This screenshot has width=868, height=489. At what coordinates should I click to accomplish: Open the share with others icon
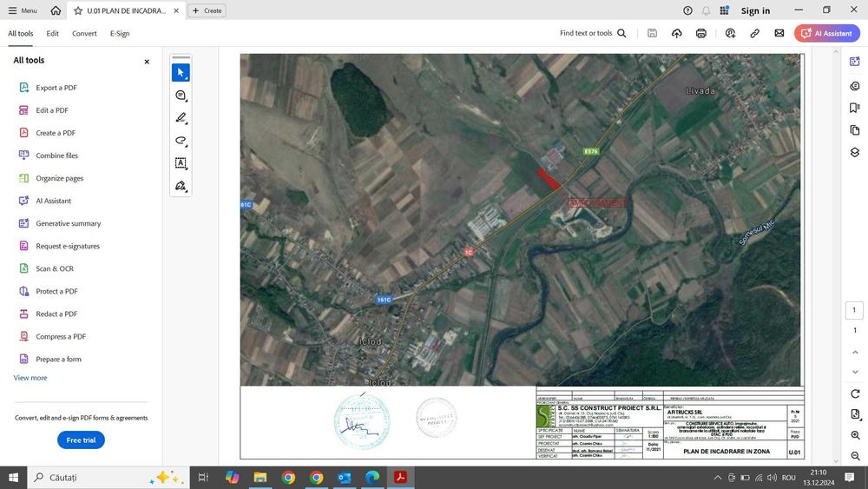point(730,33)
